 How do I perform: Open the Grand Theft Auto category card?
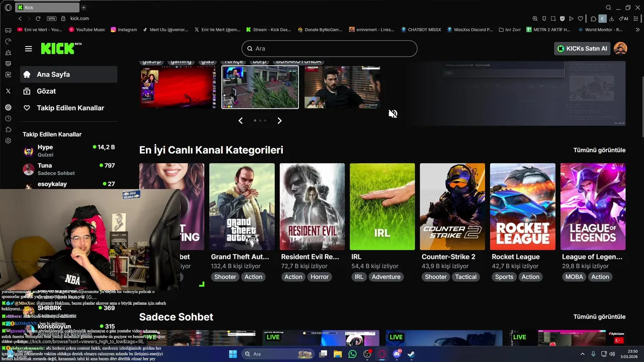[x=242, y=207]
